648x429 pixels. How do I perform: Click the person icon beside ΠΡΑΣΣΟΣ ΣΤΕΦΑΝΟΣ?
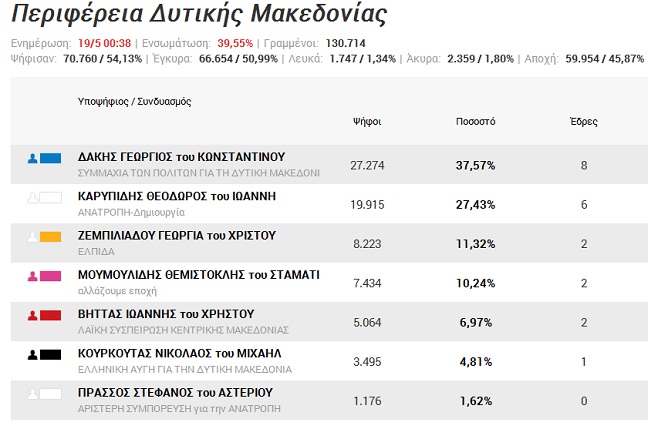pyautogui.click(x=33, y=394)
